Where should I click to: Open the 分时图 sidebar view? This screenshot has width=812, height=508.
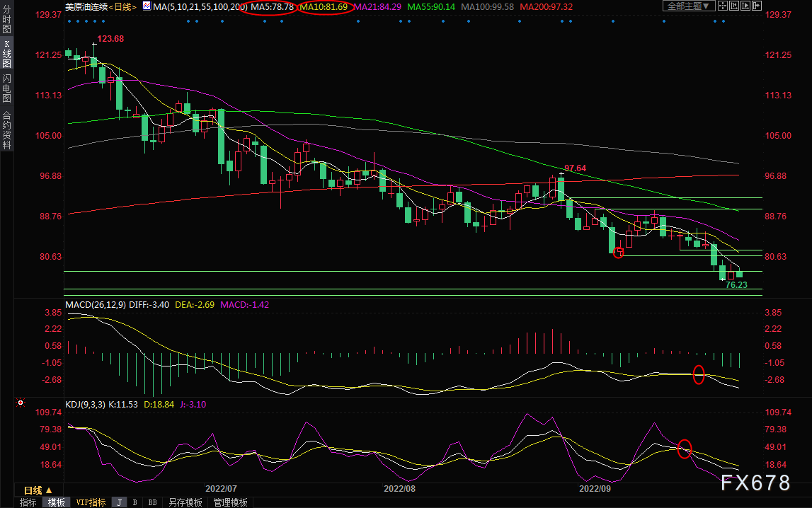(x=7, y=19)
